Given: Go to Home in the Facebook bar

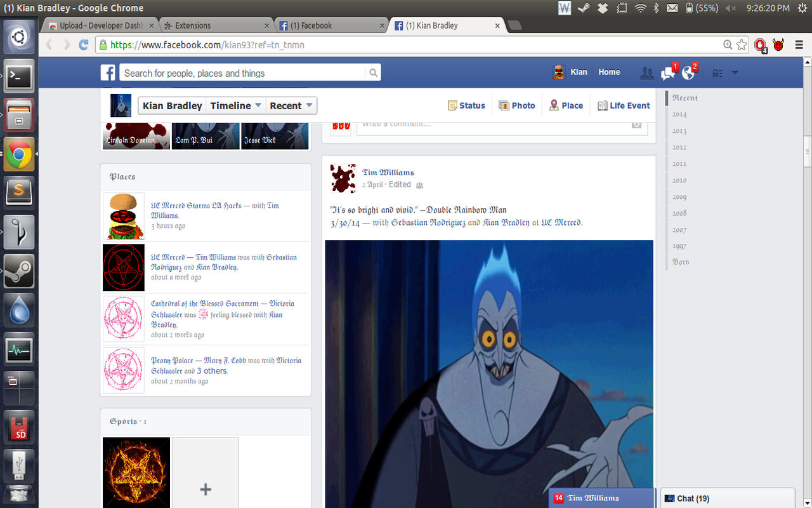Looking at the screenshot, I should (x=609, y=72).
